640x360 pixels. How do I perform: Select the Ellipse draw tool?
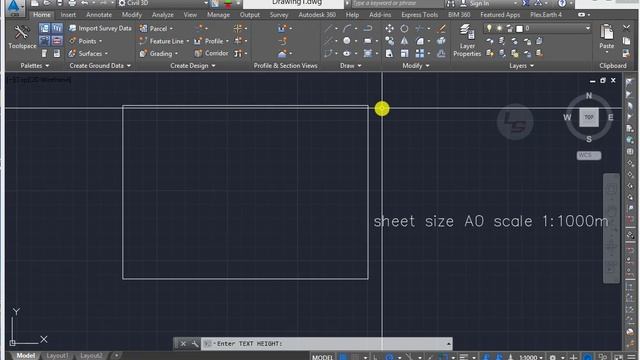[x=347, y=53]
